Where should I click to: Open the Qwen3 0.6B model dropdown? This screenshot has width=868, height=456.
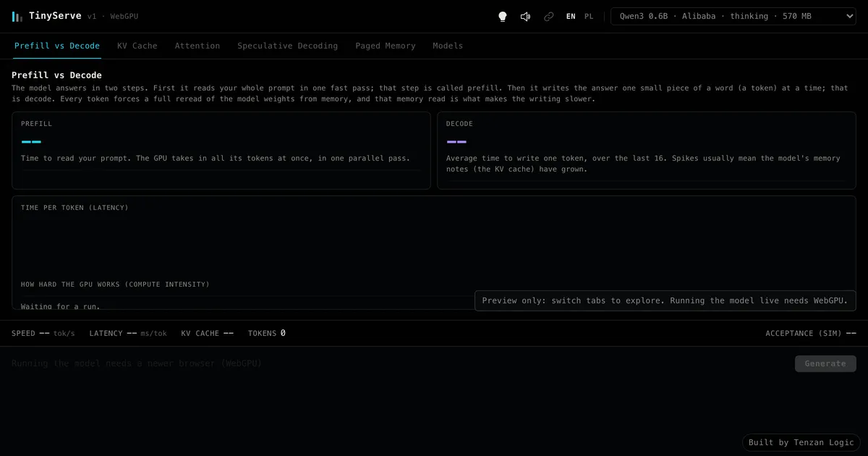733,16
